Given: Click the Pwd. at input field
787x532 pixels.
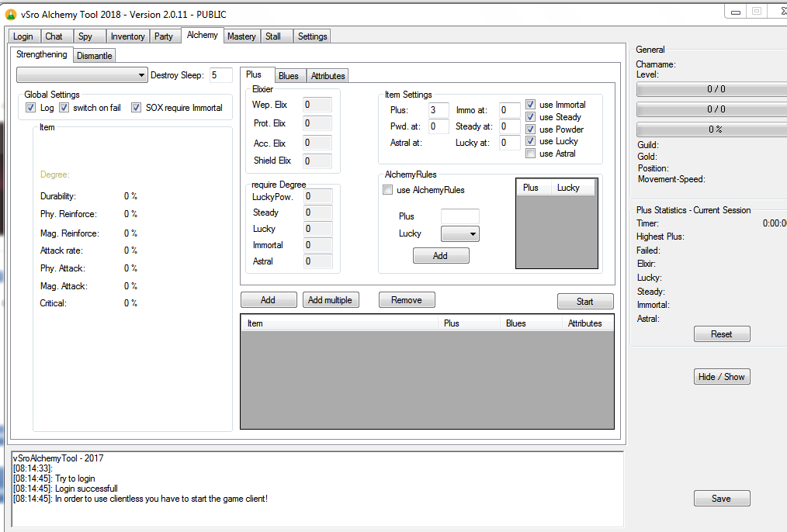Looking at the screenshot, I should pos(439,126).
